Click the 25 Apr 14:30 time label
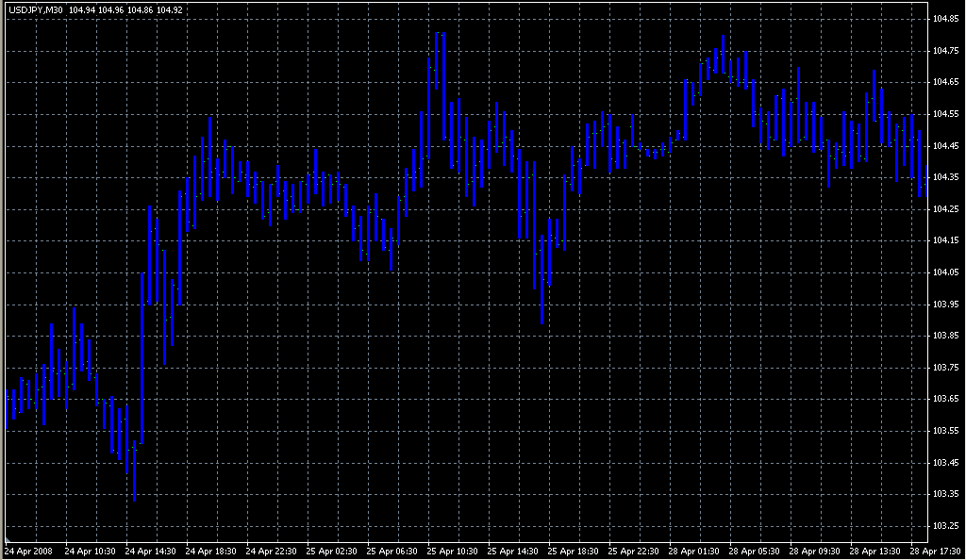The height and width of the screenshot is (560, 966). [x=512, y=552]
